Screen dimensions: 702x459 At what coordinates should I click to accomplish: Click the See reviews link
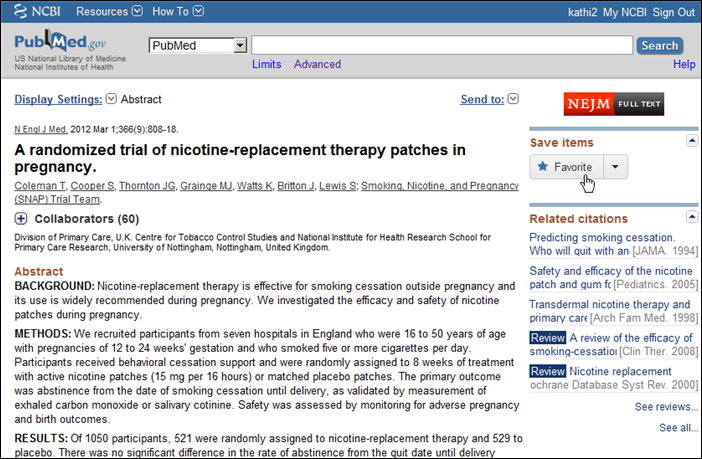[666, 407]
